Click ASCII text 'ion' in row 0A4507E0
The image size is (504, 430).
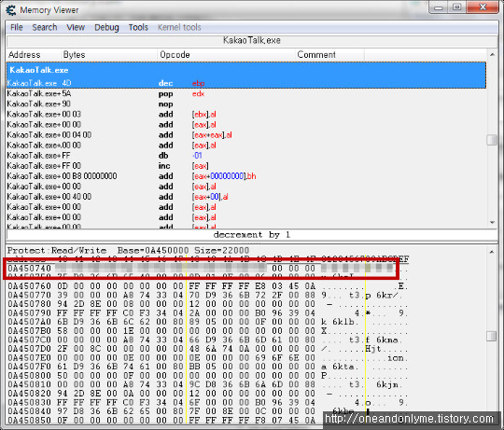click(x=396, y=358)
